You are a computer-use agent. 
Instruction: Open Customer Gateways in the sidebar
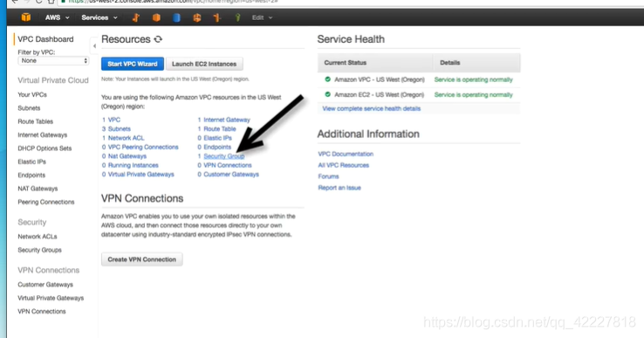(x=45, y=285)
